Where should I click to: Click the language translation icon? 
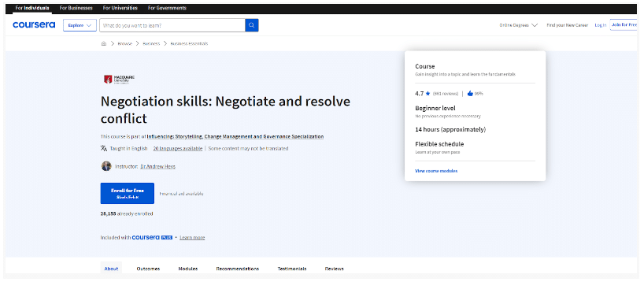(x=104, y=148)
